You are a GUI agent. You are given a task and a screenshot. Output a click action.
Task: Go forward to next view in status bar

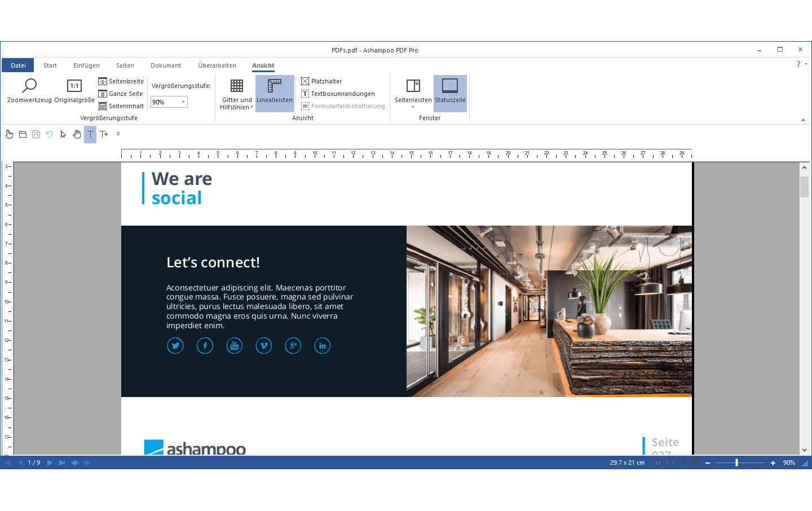(87, 462)
